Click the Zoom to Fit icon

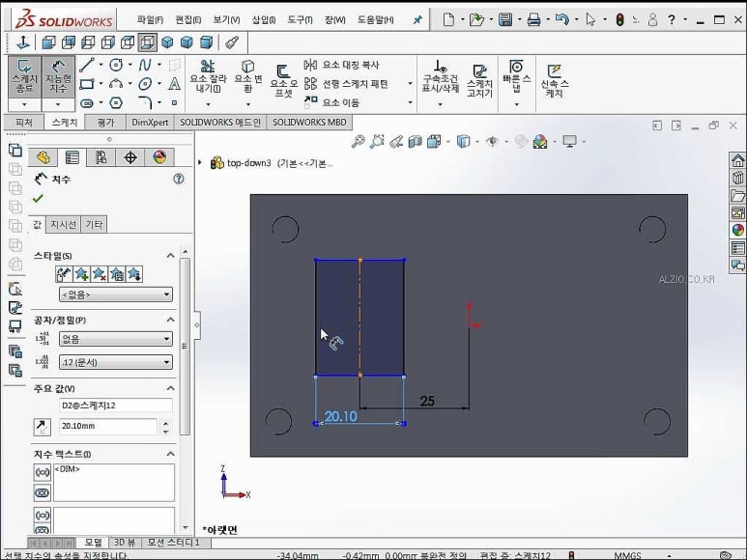[x=358, y=141]
